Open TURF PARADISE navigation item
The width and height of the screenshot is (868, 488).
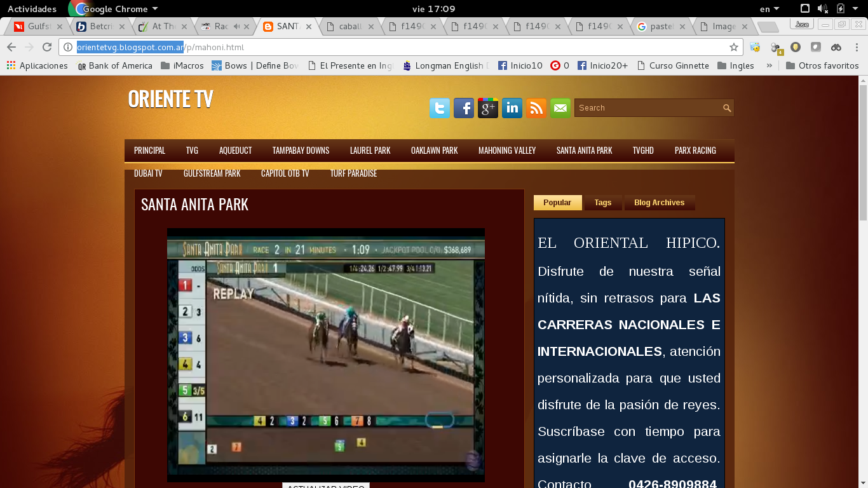353,173
